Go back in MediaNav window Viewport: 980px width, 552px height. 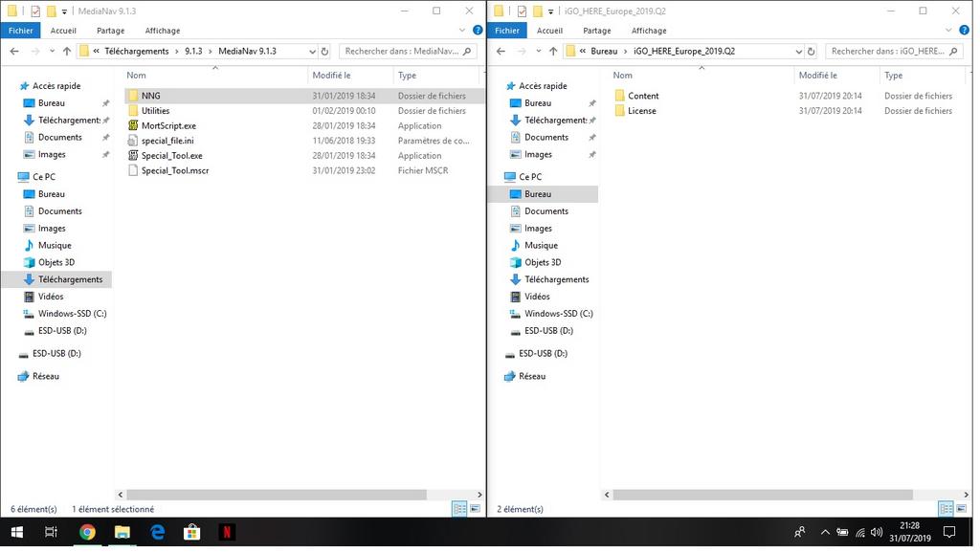(14, 52)
